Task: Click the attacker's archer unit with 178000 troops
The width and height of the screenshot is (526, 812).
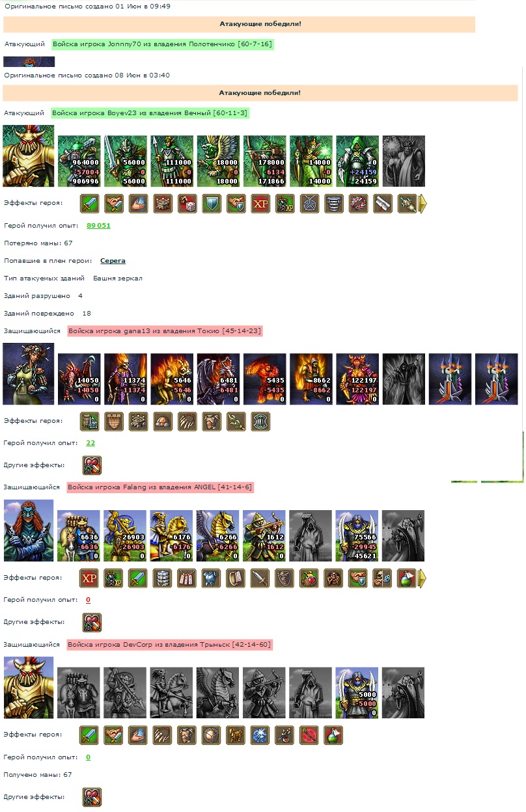Action: click(x=265, y=161)
